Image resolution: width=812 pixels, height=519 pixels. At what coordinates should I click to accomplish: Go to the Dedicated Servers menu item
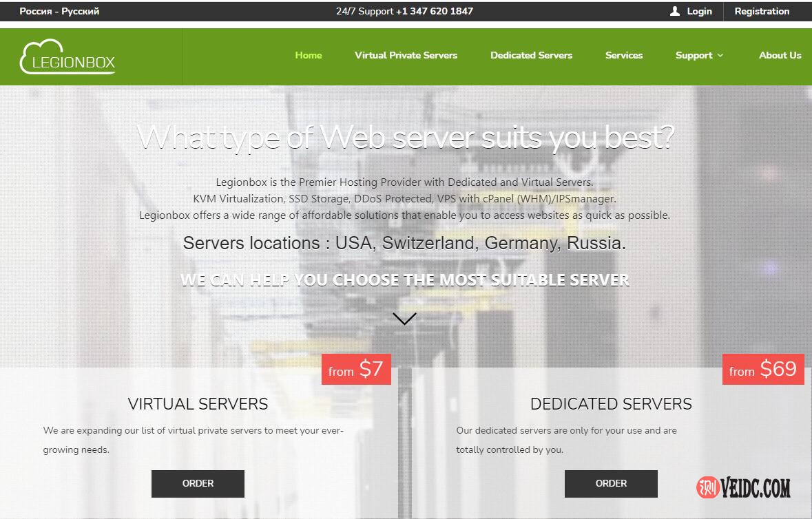click(x=531, y=55)
